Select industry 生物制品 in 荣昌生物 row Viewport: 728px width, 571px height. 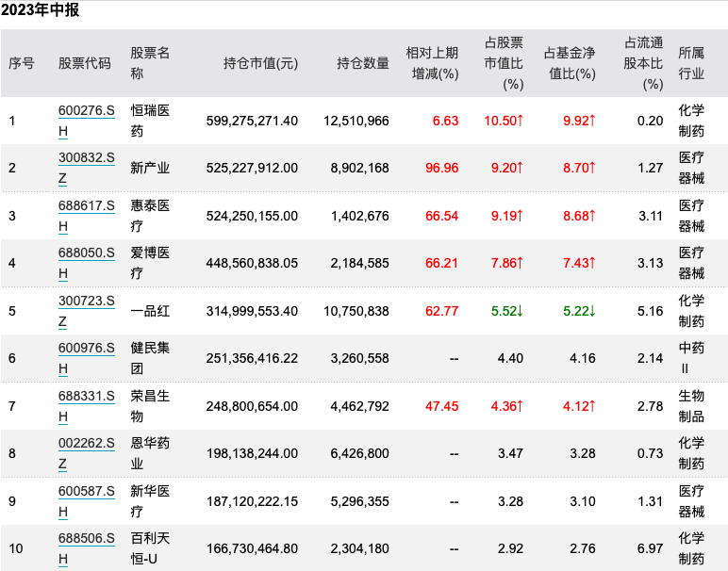point(691,406)
